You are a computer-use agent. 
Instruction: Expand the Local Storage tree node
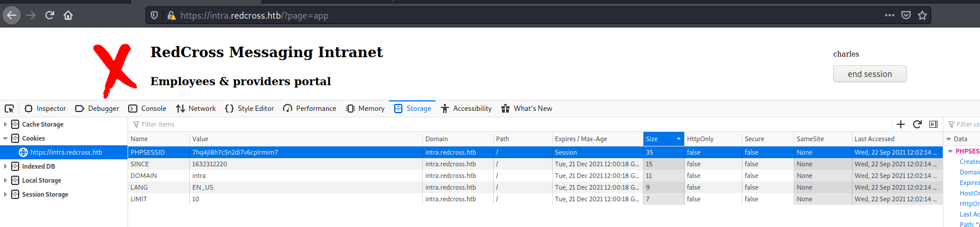click(x=5, y=180)
